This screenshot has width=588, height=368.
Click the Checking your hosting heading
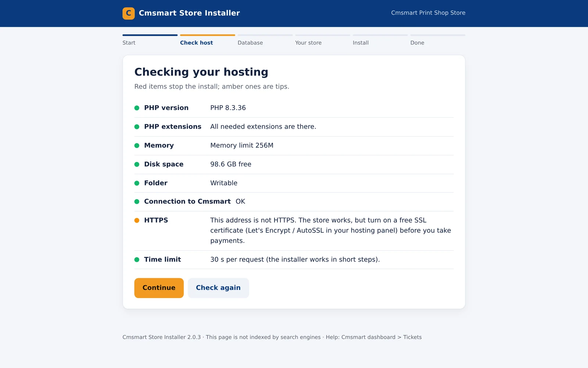pyautogui.click(x=201, y=72)
